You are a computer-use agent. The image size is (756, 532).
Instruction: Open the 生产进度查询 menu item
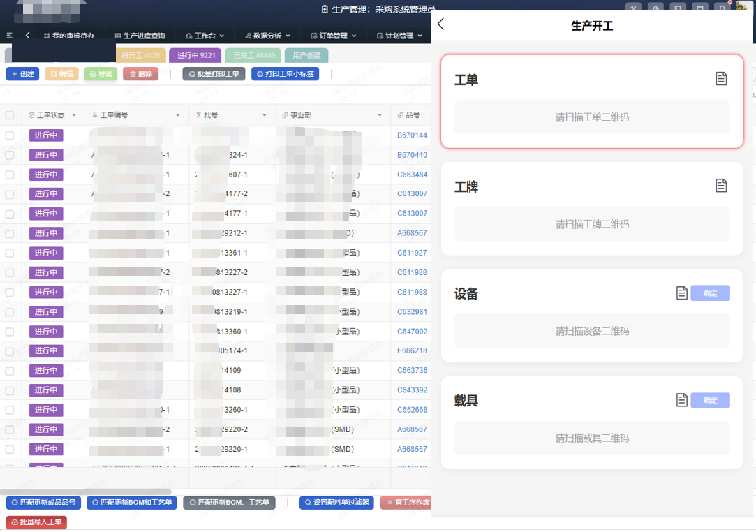(x=140, y=36)
